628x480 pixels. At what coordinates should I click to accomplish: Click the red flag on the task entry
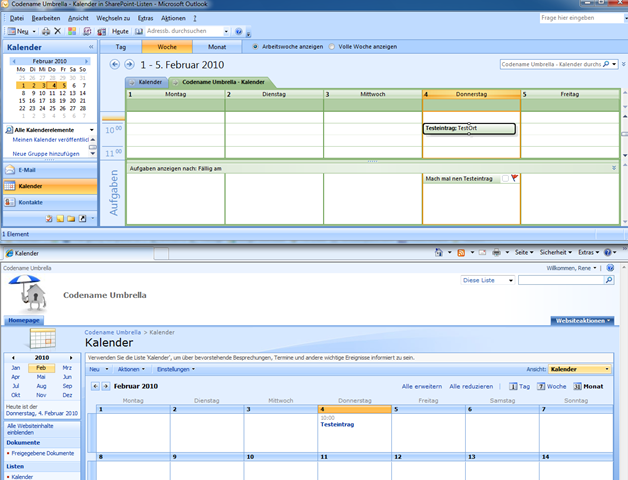tap(515, 178)
